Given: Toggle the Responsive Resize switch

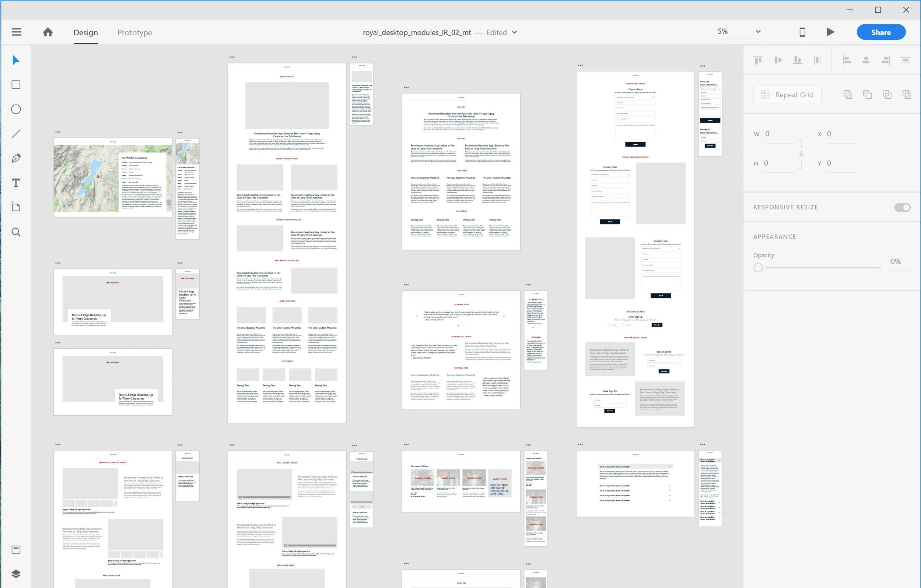Looking at the screenshot, I should tap(902, 207).
